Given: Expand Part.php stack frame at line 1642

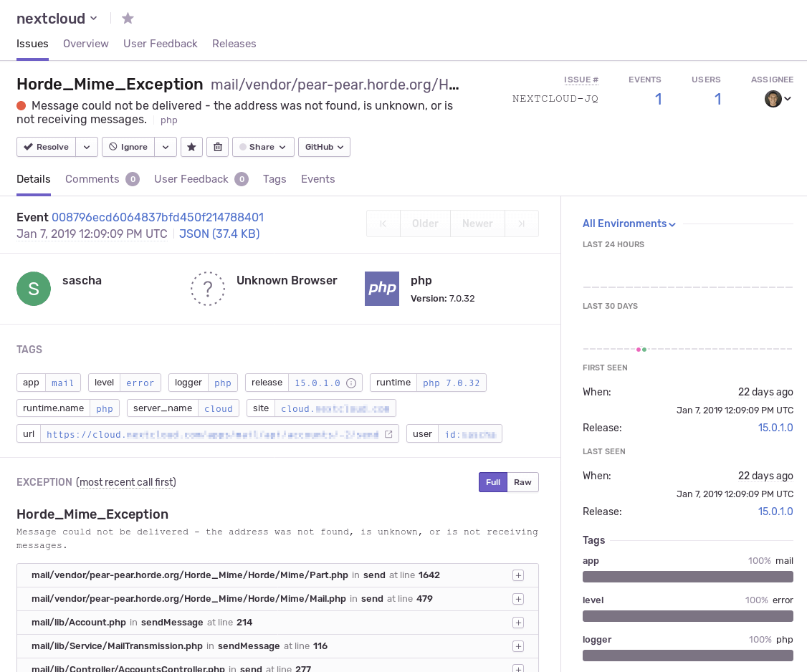Looking at the screenshot, I should coord(518,575).
